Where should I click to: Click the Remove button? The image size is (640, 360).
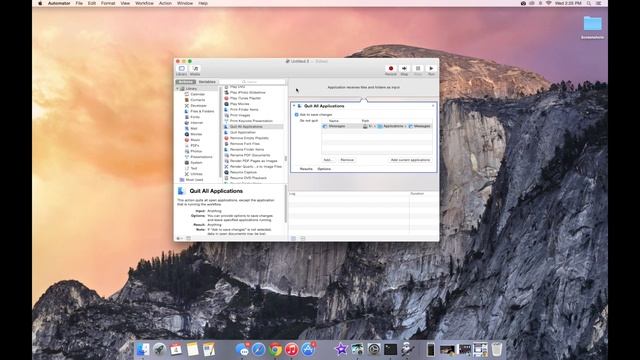pos(347,160)
